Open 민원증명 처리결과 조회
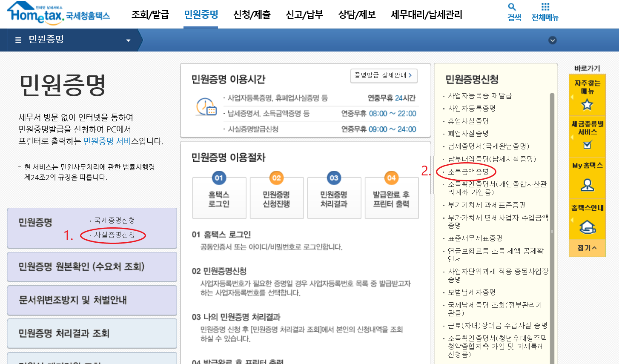619x364 pixels. click(92, 333)
